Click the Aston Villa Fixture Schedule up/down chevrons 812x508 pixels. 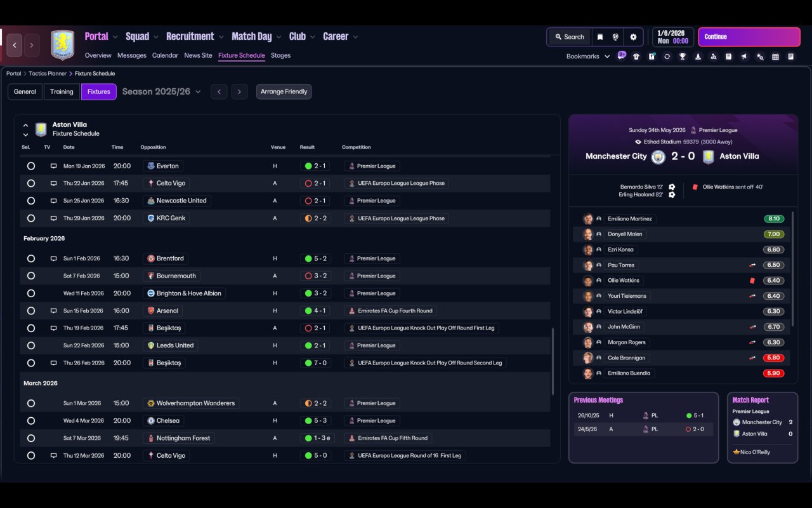[x=25, y=130]
